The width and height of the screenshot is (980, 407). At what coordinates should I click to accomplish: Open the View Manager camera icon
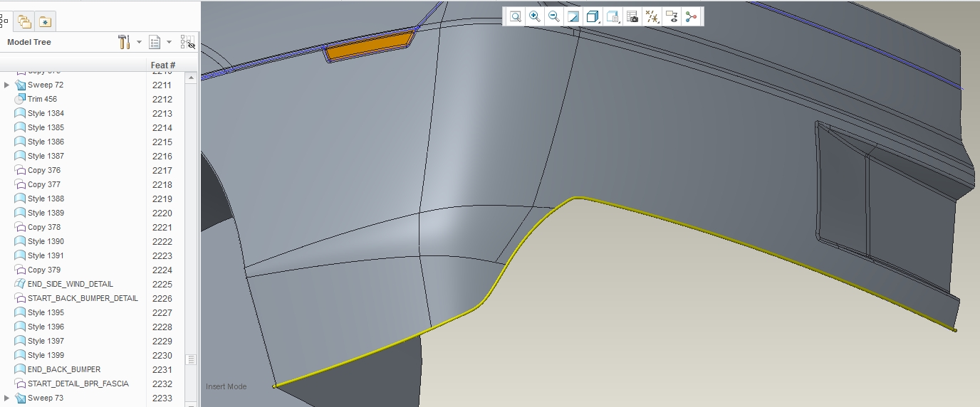coord(632,16)
